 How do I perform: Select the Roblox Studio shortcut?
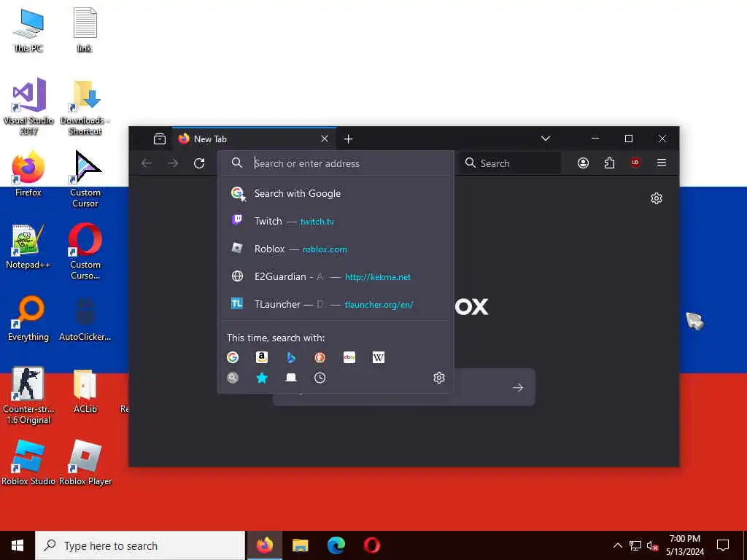coord(28,463)
